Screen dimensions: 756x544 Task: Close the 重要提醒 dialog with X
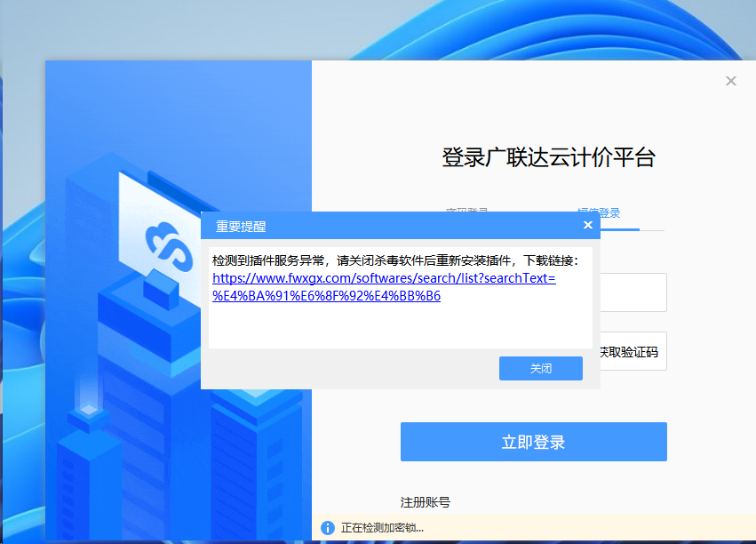588,225
